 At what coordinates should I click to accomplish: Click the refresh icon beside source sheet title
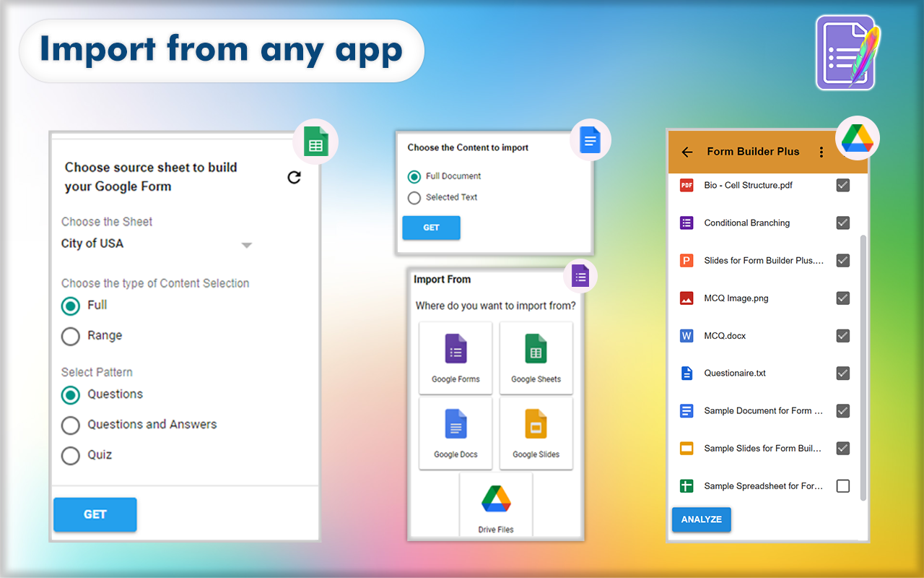(x=295, y=176)
